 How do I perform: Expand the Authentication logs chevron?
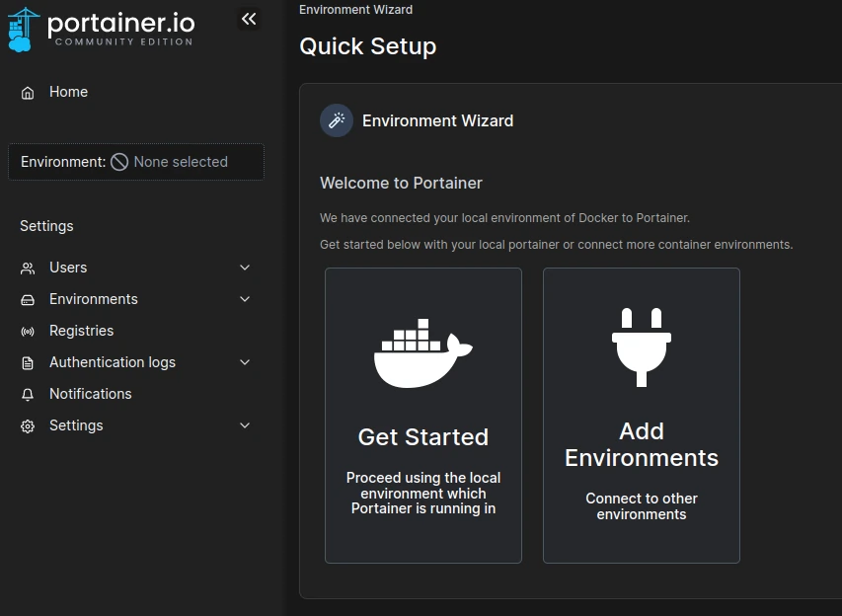[245, 362]
